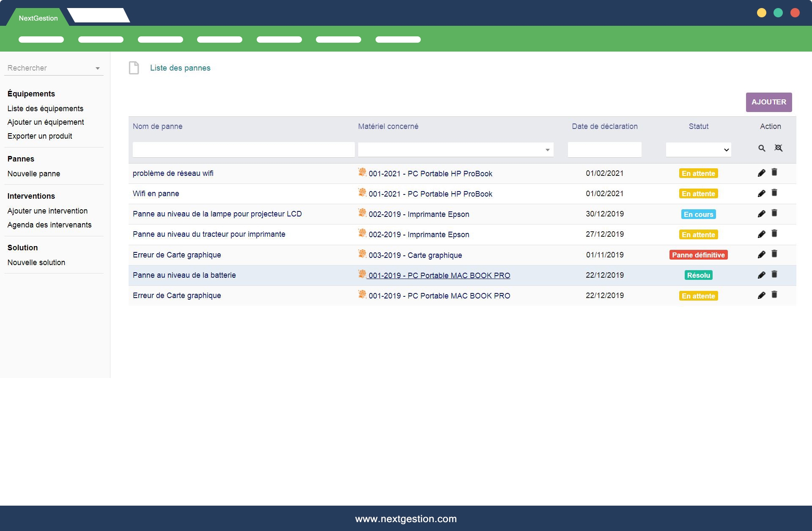The width and height of the screenshot is (812, 531).
Task: Delete the 27/12/2019 tracteur breakdown
Action: pos(774,233)
